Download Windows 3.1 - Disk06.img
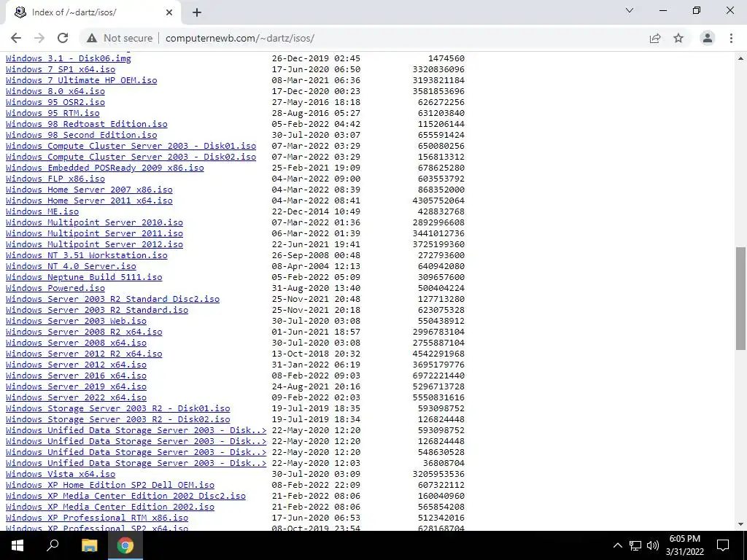This screenshot has width=747, height=560. click(68, 58)
